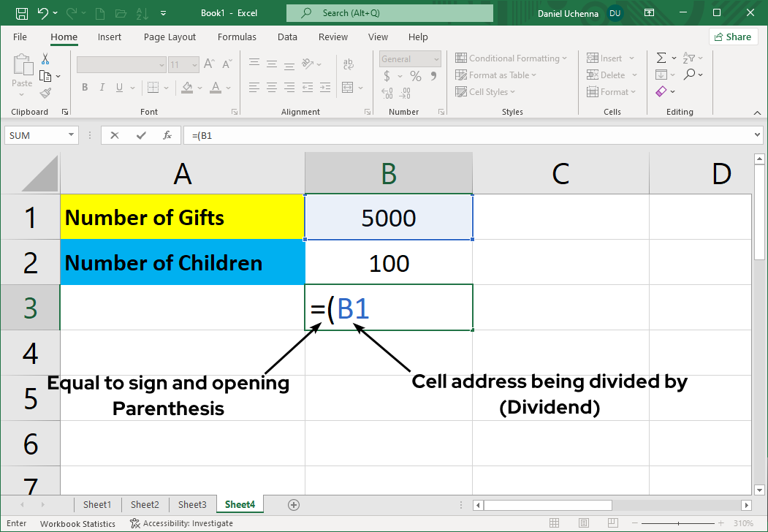Click the AutoSum icon
Image resolution: width=768 pixels, height=532 pixels.
pos(660,57)
